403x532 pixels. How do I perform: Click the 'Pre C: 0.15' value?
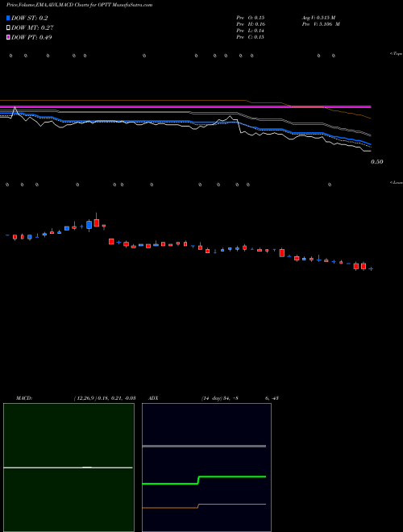coord(251,37)
